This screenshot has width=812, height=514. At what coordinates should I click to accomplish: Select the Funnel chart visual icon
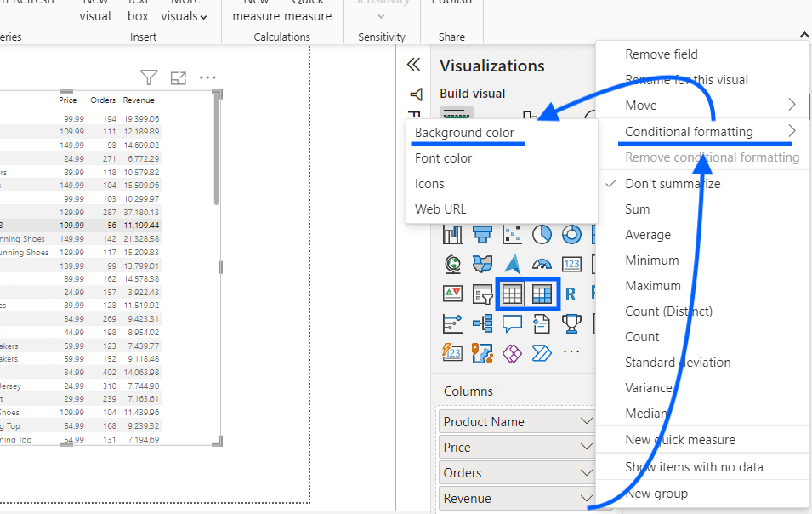(x=482, y=234)
